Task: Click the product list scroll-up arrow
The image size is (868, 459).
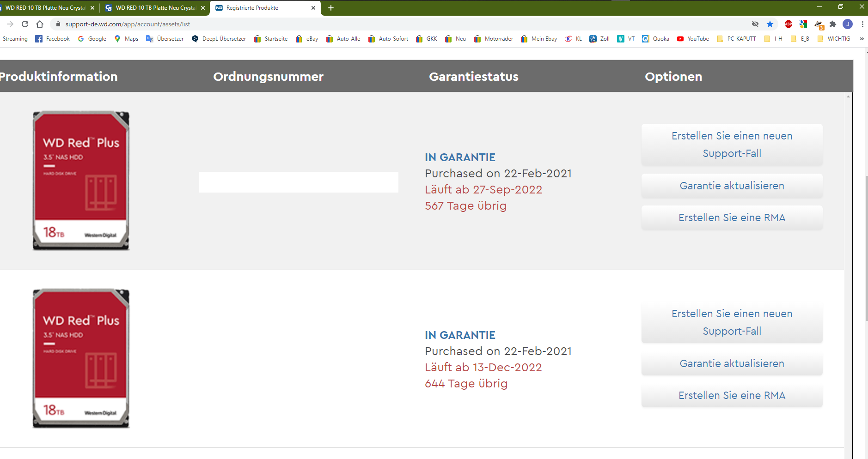Action: pyautogui.click(x=848, y=97)
